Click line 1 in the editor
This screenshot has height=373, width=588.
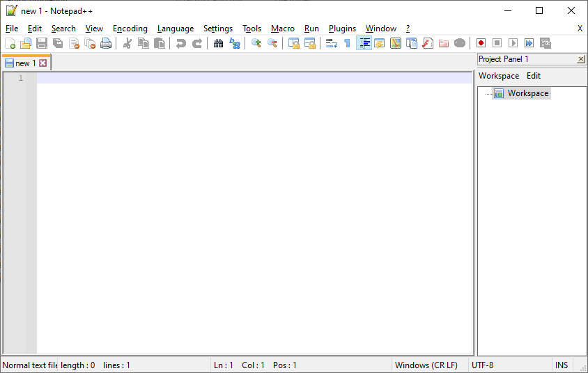tap(254, 78)
